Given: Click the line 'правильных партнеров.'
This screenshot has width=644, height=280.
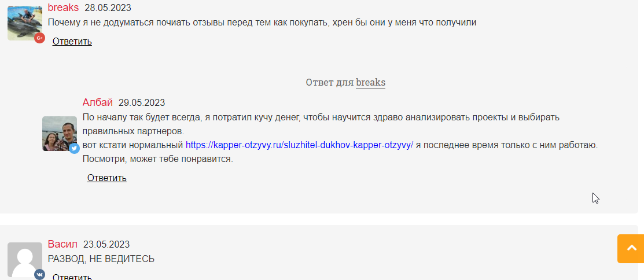Looking at the screenshot, I should click(x=134, y=132).
